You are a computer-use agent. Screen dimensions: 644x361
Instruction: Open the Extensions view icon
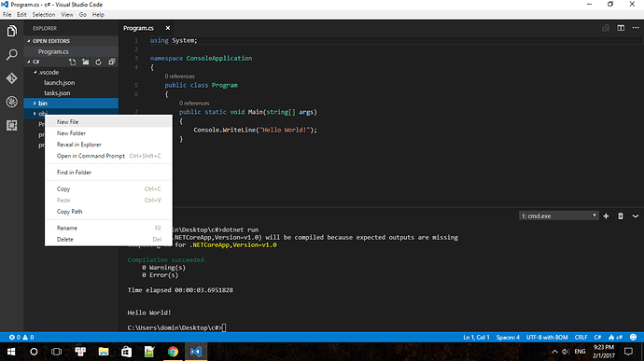coord(12,125)
